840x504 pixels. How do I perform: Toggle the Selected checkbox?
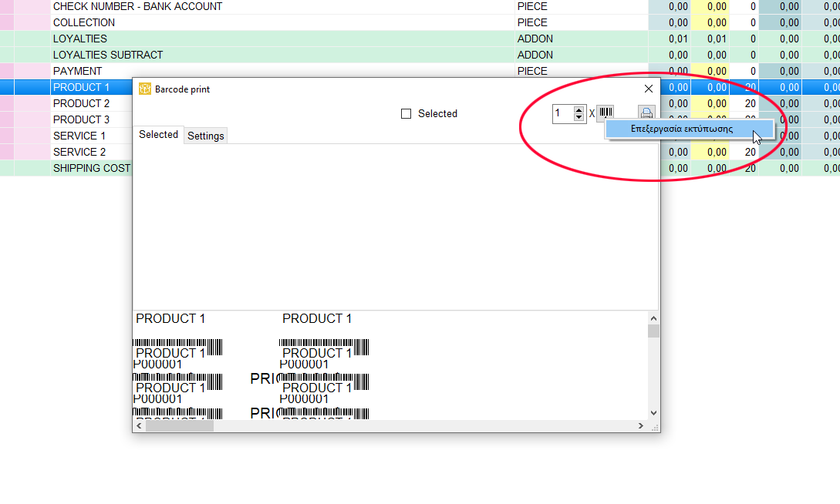coord(406,114)
